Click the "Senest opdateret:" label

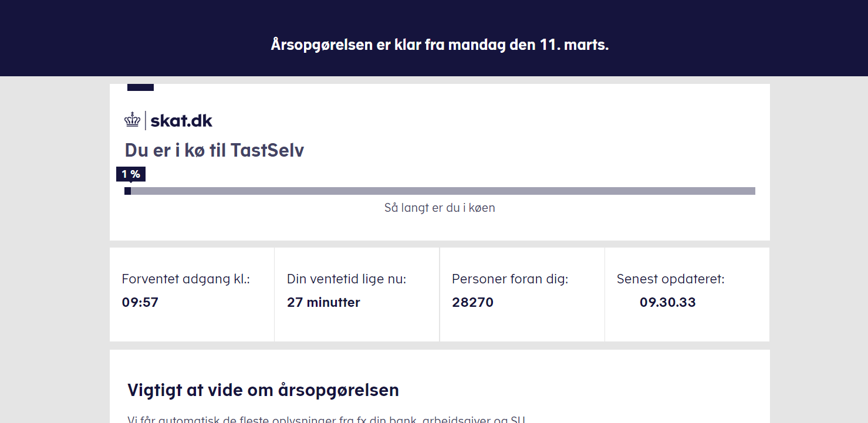click(670, 279)
